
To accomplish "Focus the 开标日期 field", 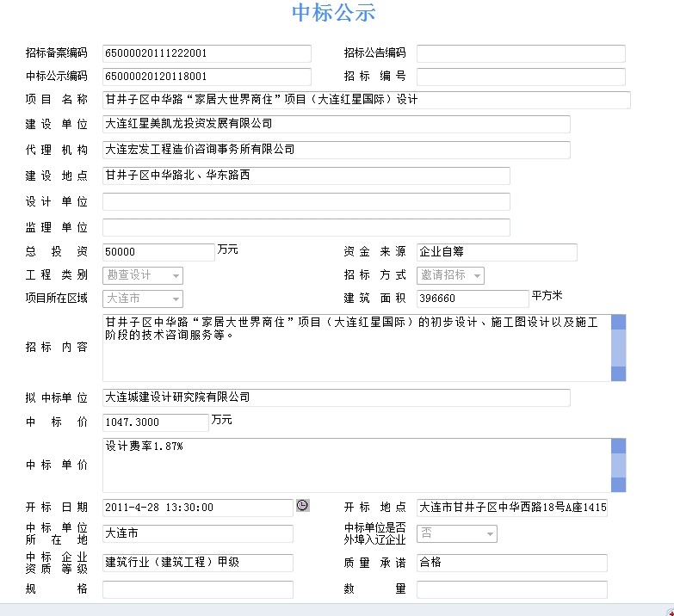I will pos(198,508).
